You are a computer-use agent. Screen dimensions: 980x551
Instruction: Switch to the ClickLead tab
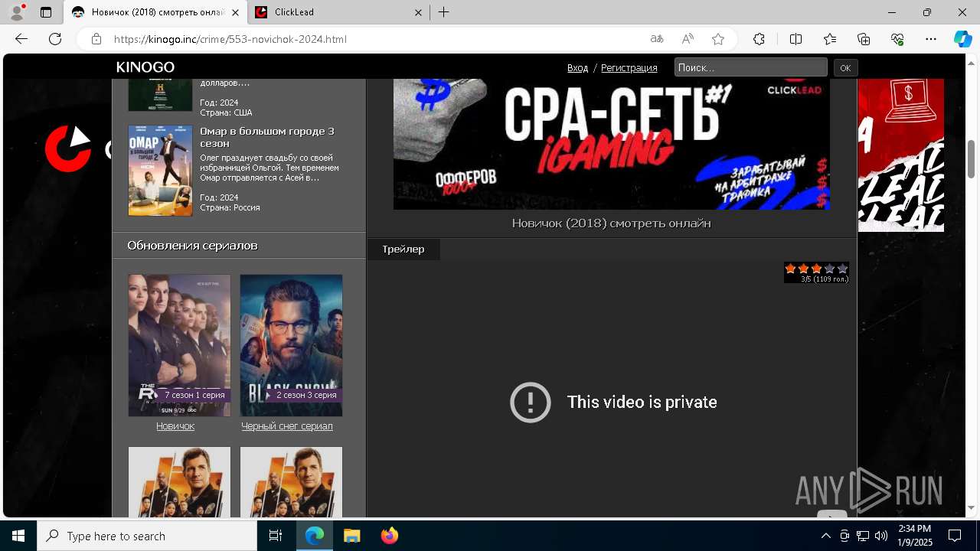click(338, 12)
